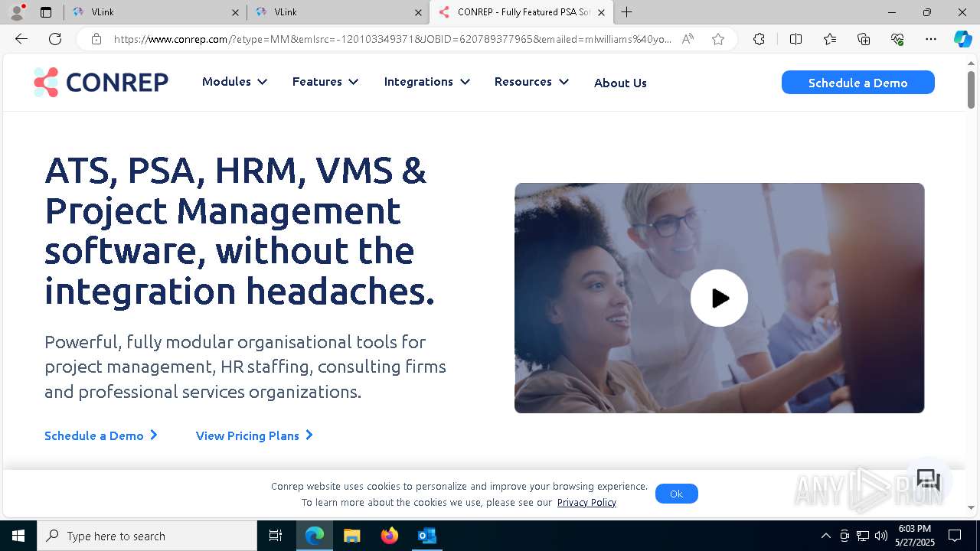Open Task View on taskbar
Screen dimensions: 980x551
click(276, 536)
